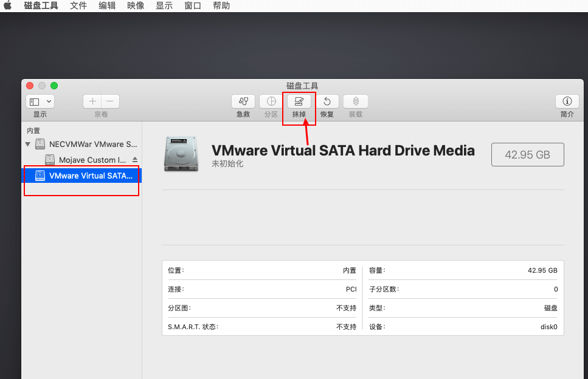Collapse the NECVMWar VMware disk tree
The height and width of the screenshot is (379, 588).
pos(28,144)
